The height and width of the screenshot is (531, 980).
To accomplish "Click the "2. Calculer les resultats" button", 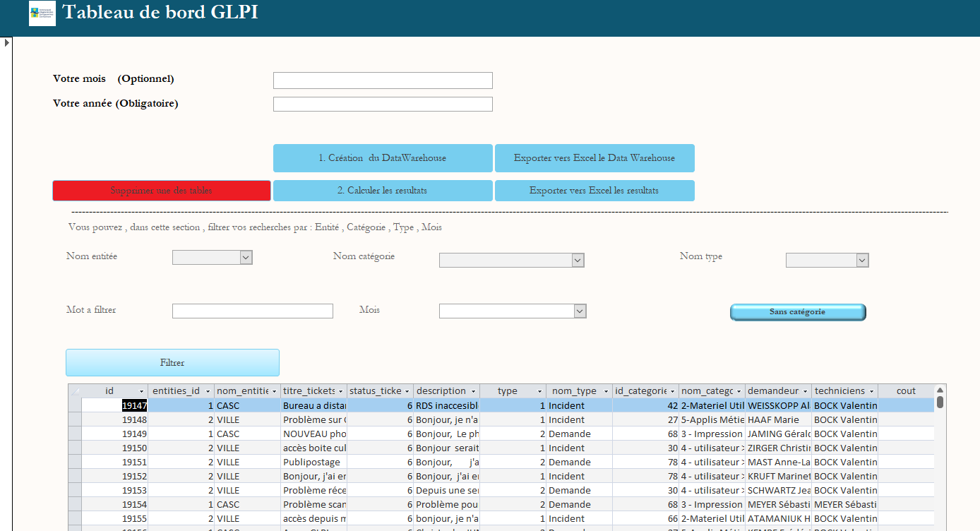I will (383, 190).
